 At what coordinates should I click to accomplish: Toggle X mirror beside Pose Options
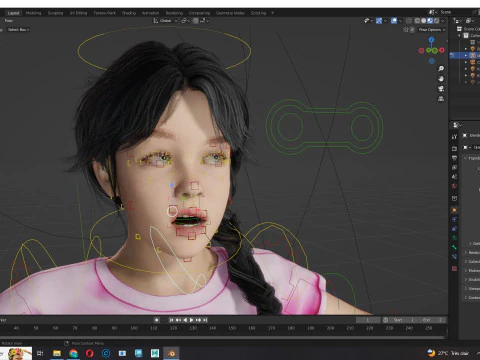click(412, 30)
